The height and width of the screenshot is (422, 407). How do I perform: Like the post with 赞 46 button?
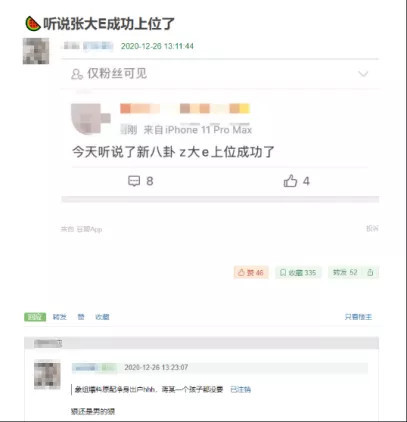pyautogui.click(x=251, y=272)
